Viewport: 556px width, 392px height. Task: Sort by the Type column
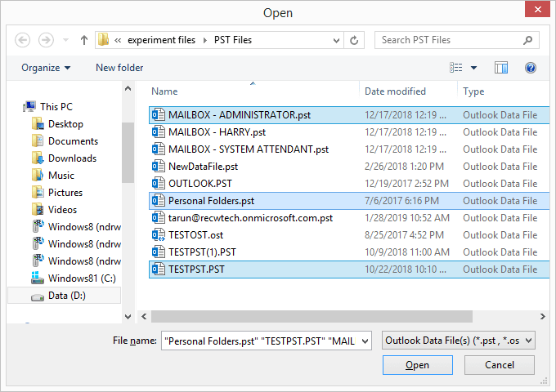tap(473, 91)
